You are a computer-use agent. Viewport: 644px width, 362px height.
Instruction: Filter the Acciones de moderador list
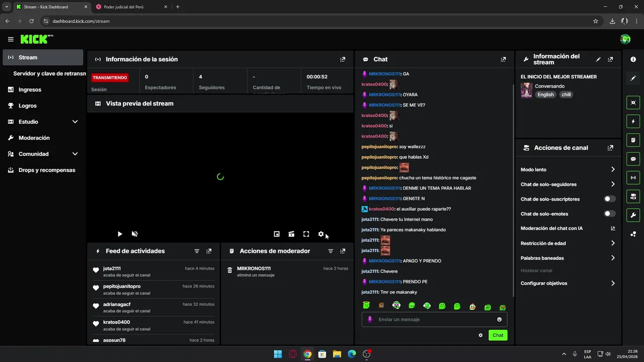tap(331, 251)
